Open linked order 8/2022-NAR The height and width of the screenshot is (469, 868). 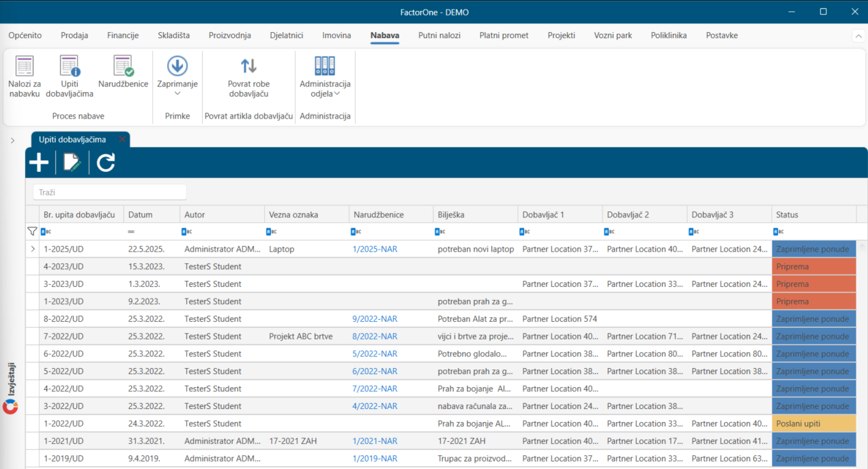pos(375,337)
